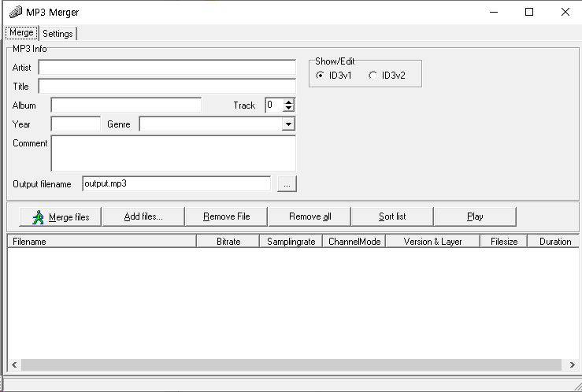582x392 pixels.
Task: Click the Play button
Action: (475, 217)
